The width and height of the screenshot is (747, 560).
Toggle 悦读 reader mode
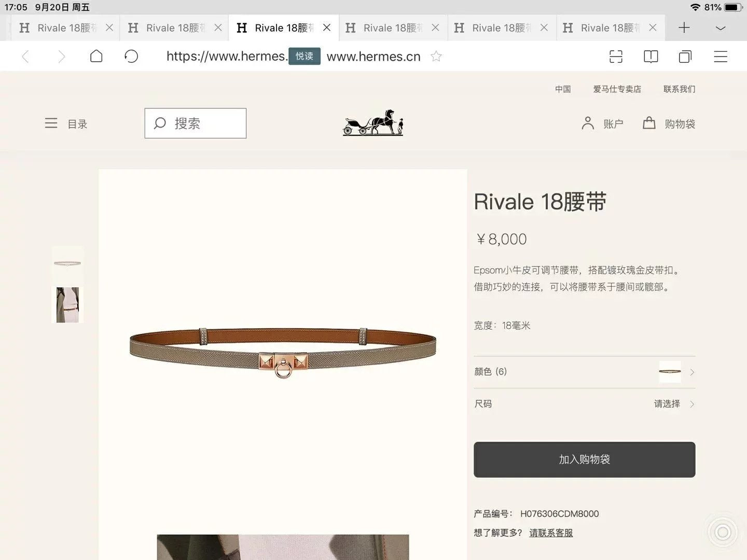(x=305, y=56)
